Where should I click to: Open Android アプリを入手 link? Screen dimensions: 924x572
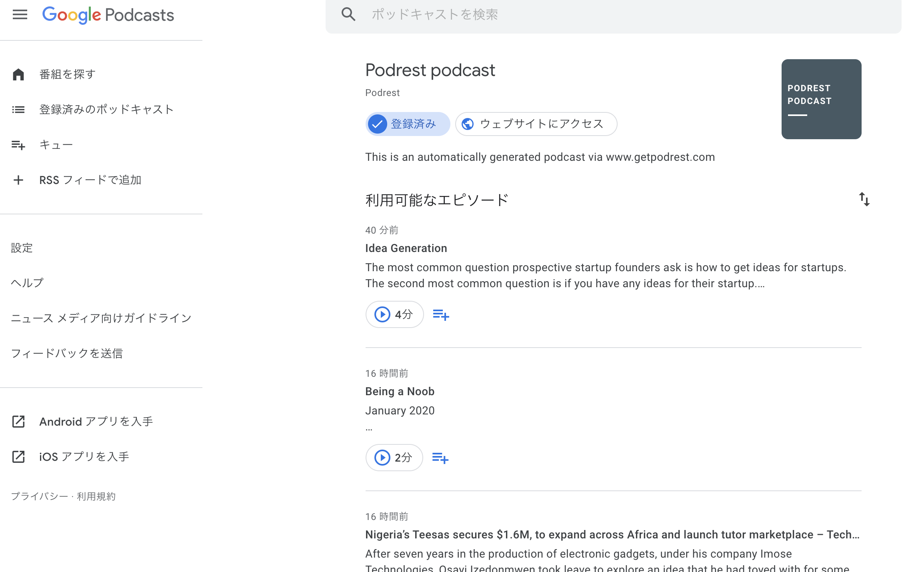(x=96, y=422)
